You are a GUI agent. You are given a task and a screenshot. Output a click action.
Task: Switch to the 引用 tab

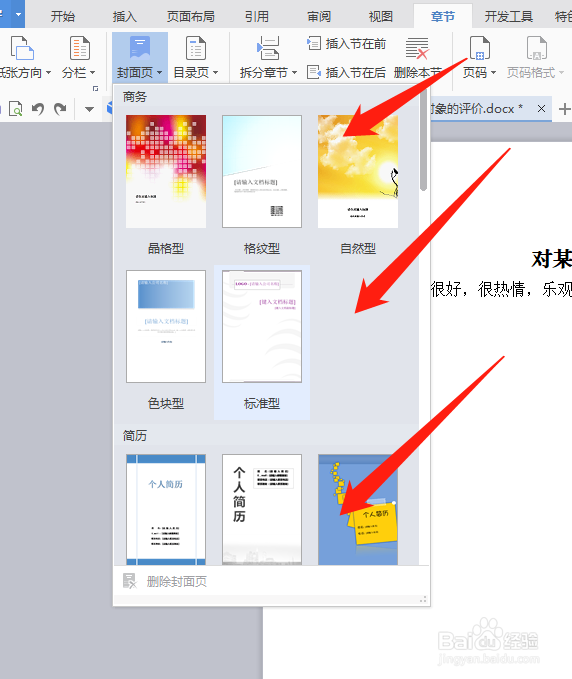257,16
